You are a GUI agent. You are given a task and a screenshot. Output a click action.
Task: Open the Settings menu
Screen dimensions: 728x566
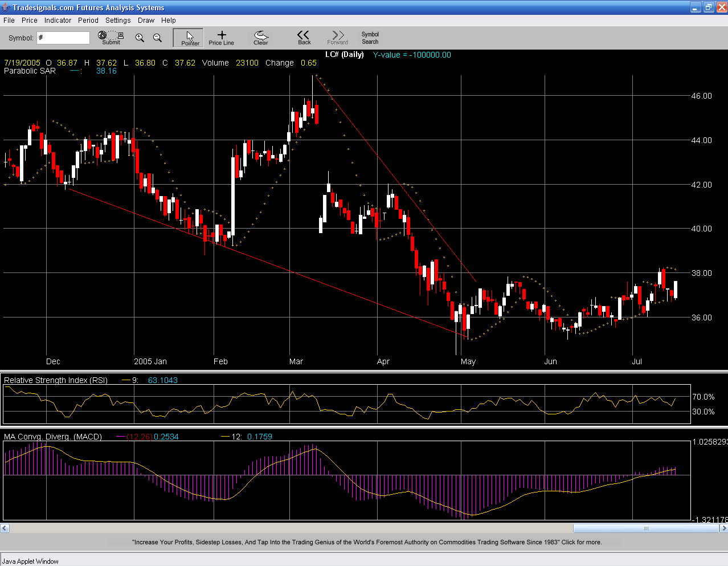118,21
